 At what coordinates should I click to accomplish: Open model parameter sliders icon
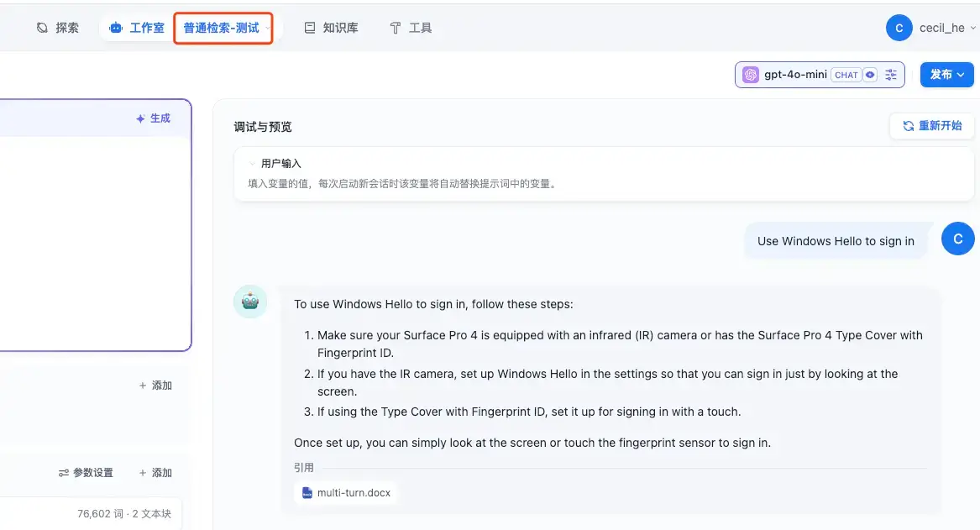891,75
